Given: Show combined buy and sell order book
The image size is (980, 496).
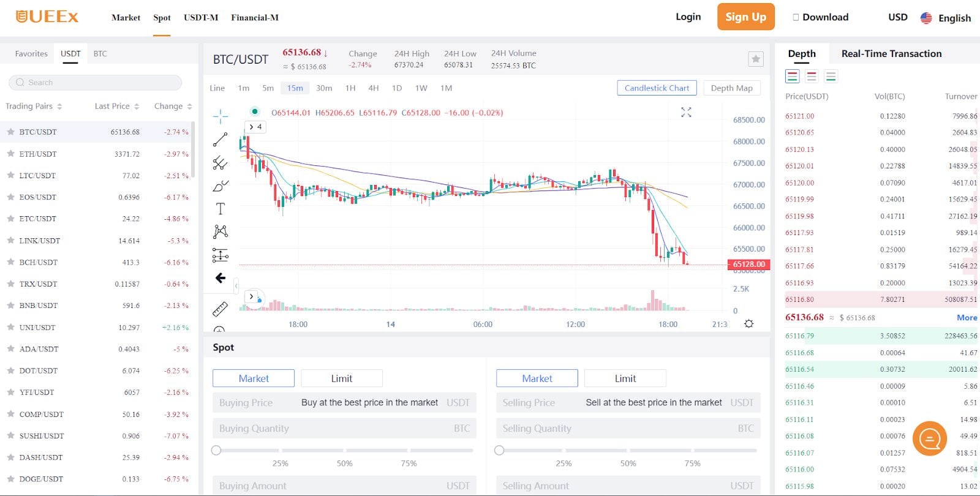Looking at the screenshot, I should click(x=793, y=77).
